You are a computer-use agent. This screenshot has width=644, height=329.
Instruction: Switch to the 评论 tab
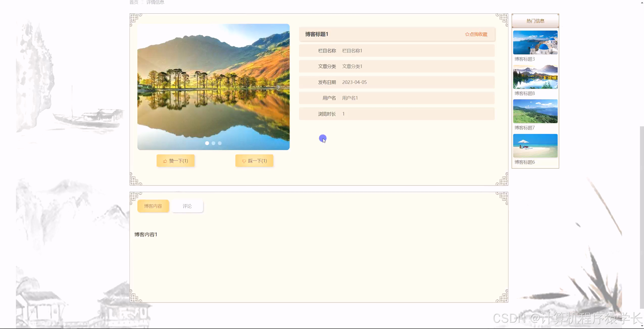187,206
